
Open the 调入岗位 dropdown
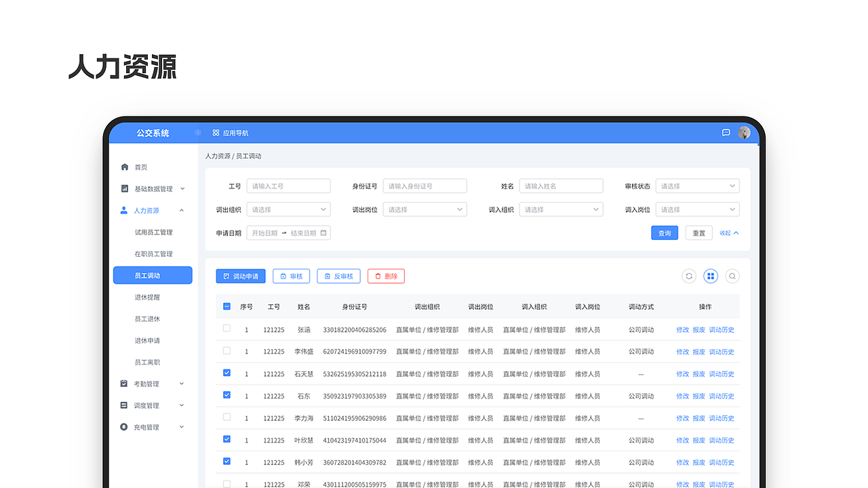tap(697, 209)
